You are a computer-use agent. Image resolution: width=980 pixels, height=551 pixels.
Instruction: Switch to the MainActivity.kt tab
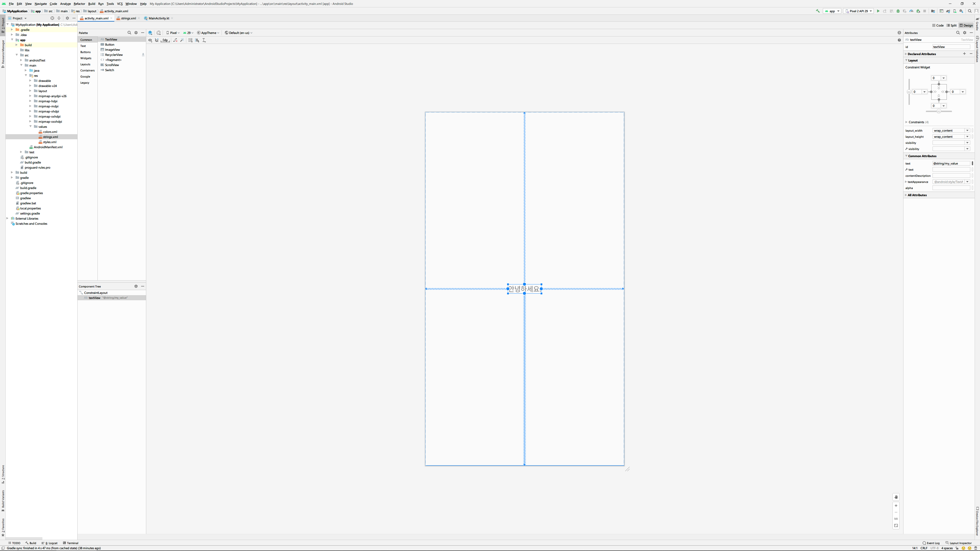point(159,18)
